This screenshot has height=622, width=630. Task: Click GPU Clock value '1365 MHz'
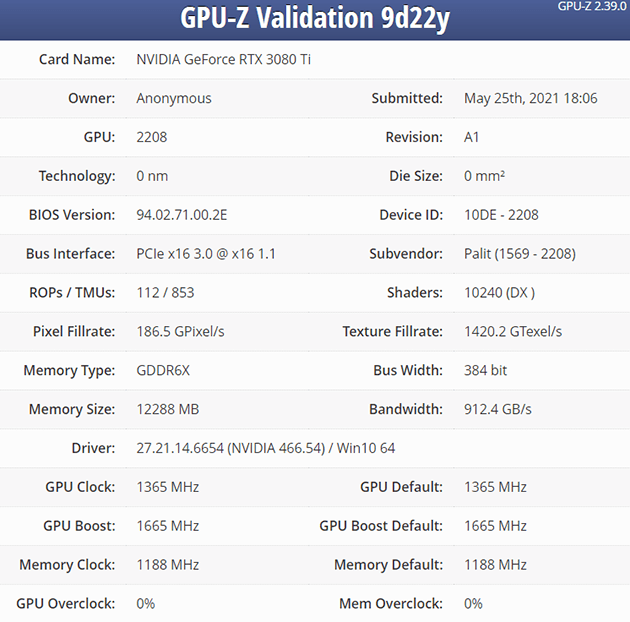168,487
